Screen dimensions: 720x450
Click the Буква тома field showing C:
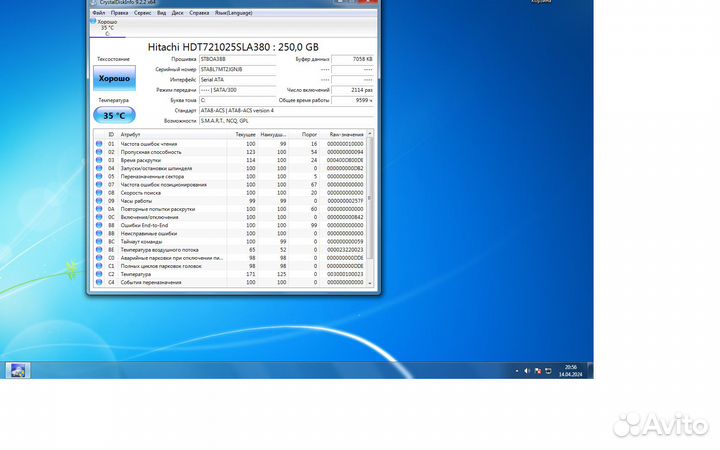237,100
